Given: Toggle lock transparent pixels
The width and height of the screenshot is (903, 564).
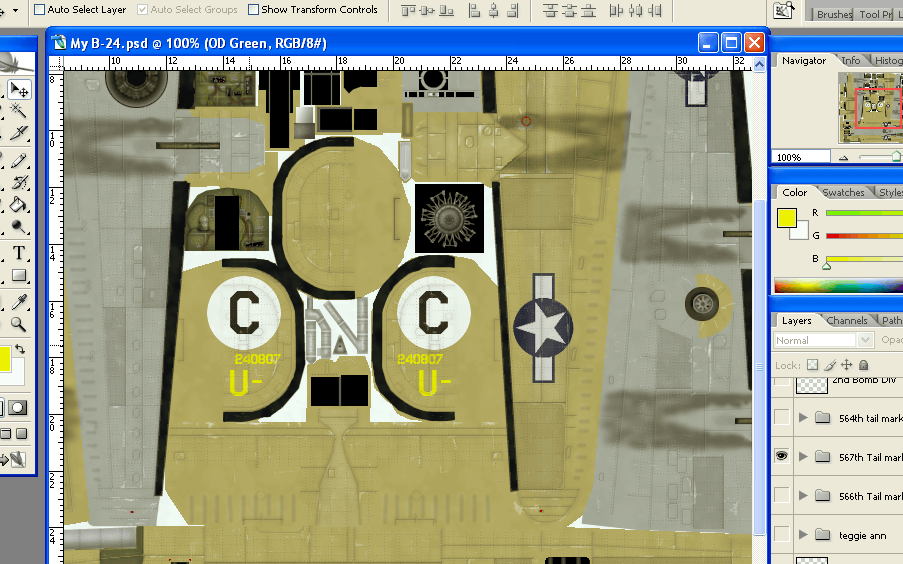Looking at the screenshot, I should point(813,365).
